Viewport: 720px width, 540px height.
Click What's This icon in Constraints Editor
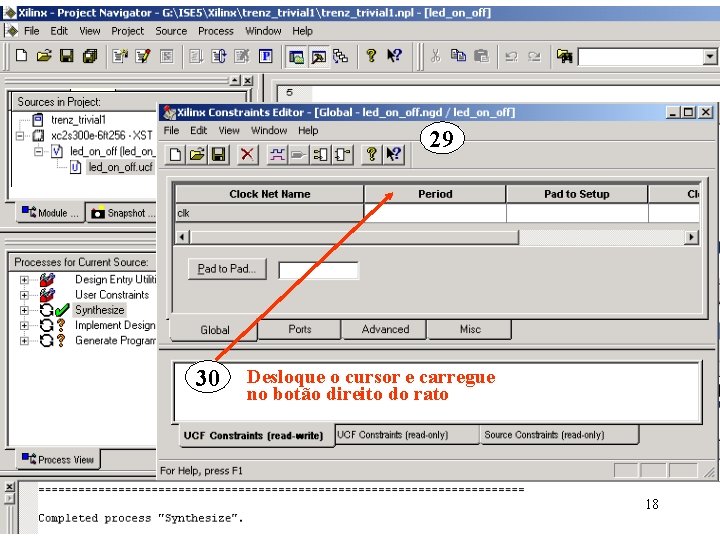point(394,154)
